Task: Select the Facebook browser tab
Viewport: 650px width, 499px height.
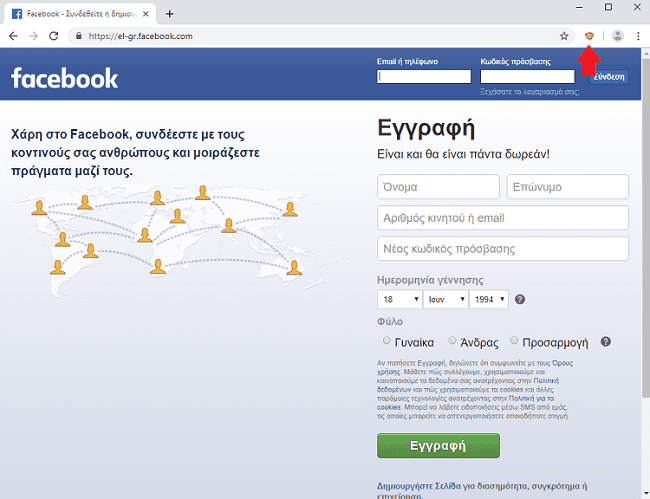Action: point(80,14)
